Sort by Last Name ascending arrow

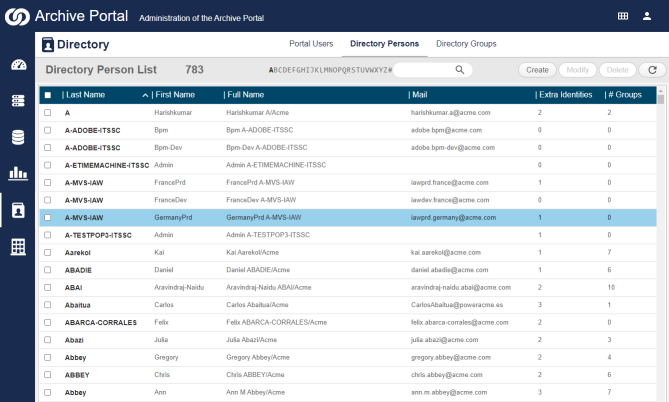(145, 95)
